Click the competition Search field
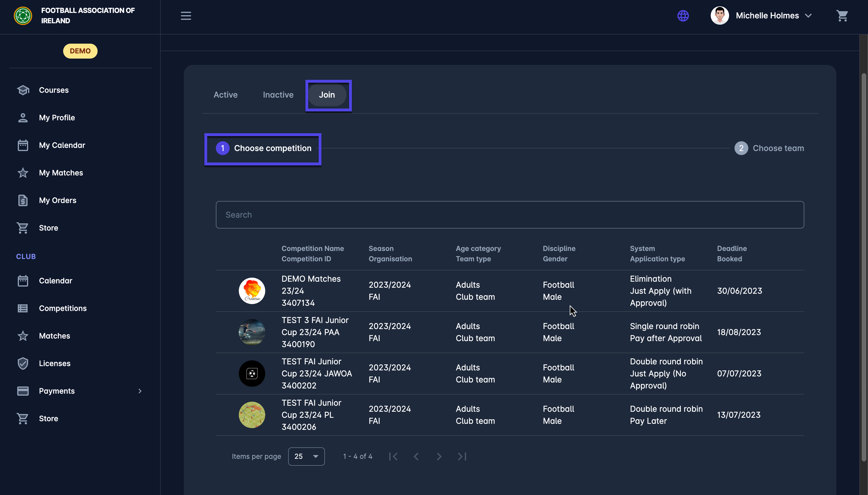 [x=509, y=215]
